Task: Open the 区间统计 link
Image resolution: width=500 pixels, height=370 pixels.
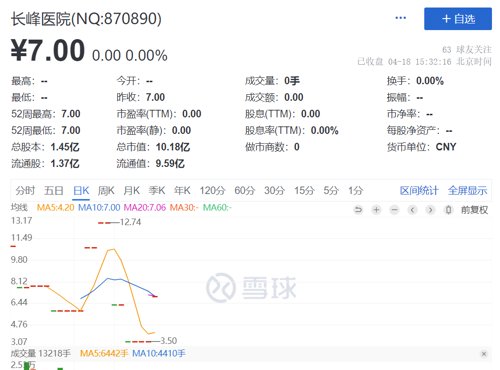Action: pyautogui.click(x=419, y=191)
